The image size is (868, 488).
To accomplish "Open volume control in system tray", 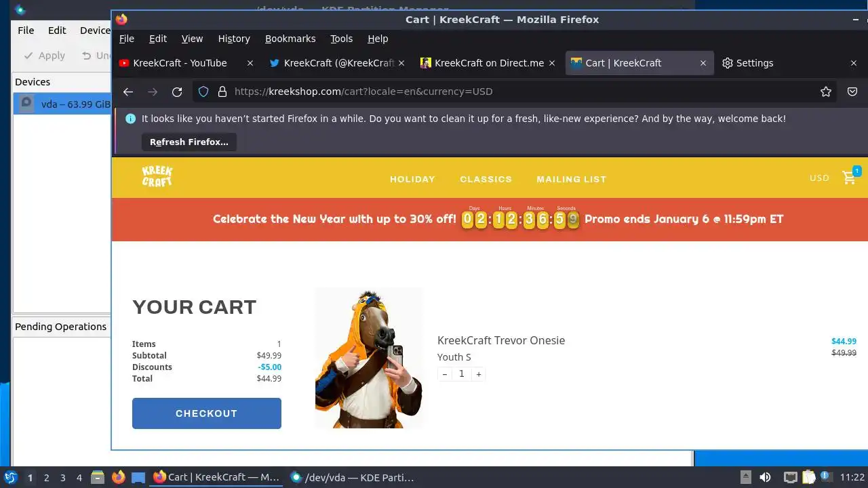I will (x=766, y=477).
